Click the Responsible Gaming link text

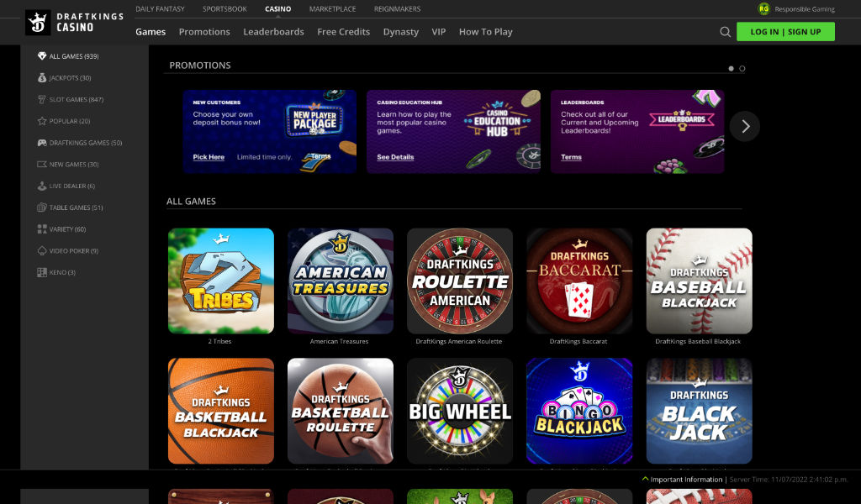805,8
